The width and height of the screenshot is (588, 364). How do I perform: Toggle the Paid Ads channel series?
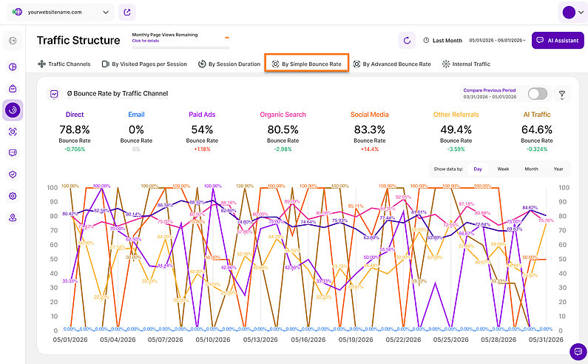pyautogui.click(x=202, y=115)
